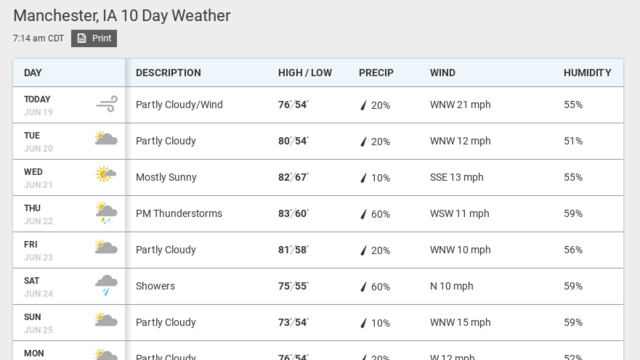Click the precip raindrop icon for Today
The height and width of the screenshot is (360, 640).
coord(363,105)
